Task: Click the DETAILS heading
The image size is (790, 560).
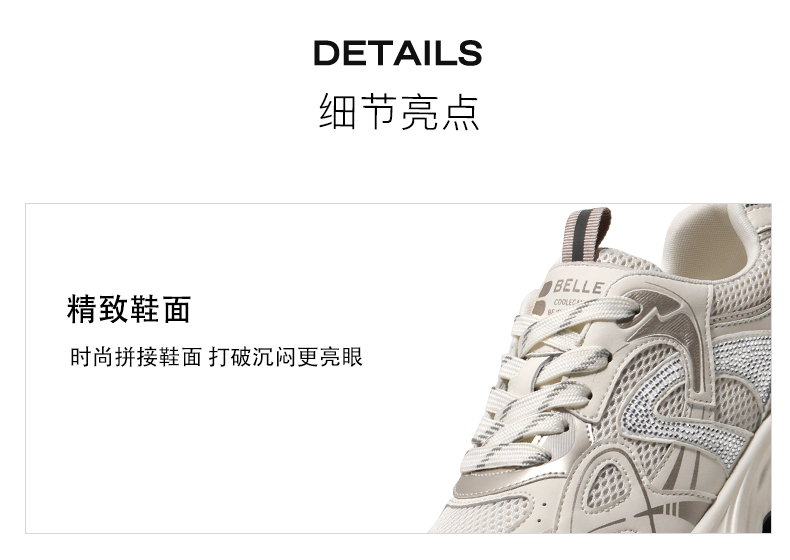Action: coord(398,53)
